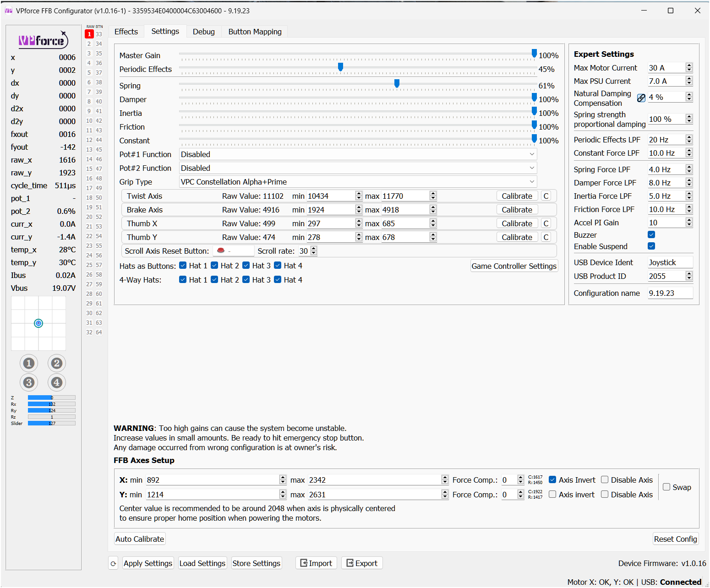710x588 pixels.
Task: Open the Pot#2 Function dropdown
Action: [357, 168]
